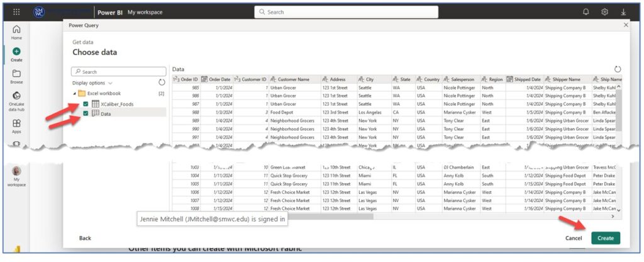Go to Home in sidebar
The width and height of the screenshot is (644, 262).
16,32
